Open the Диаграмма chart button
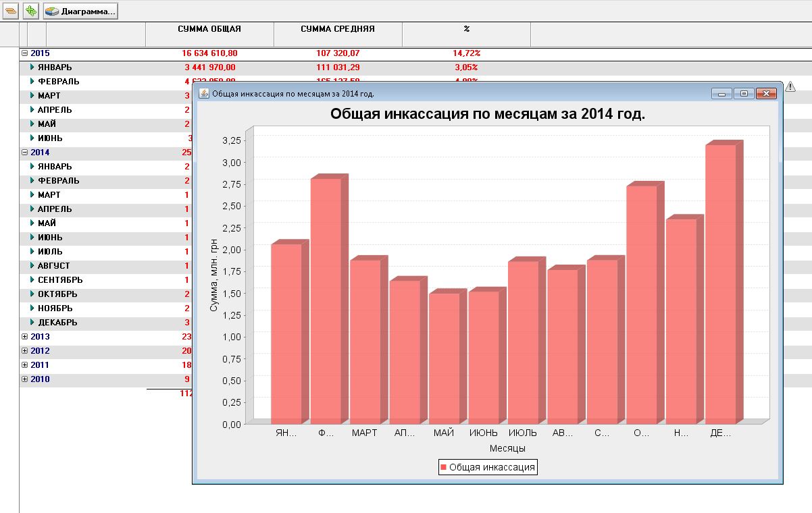This screenshot has width=812, height=513. point(80,11)
